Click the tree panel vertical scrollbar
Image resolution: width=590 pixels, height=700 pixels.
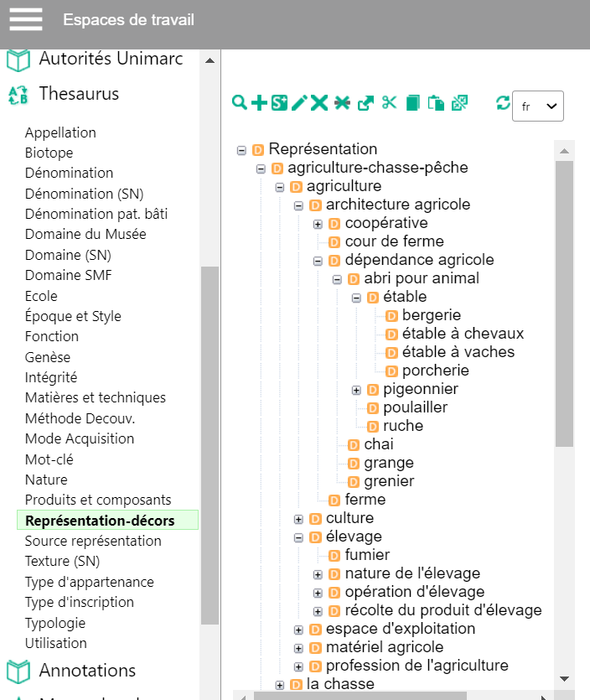[564, 303]
